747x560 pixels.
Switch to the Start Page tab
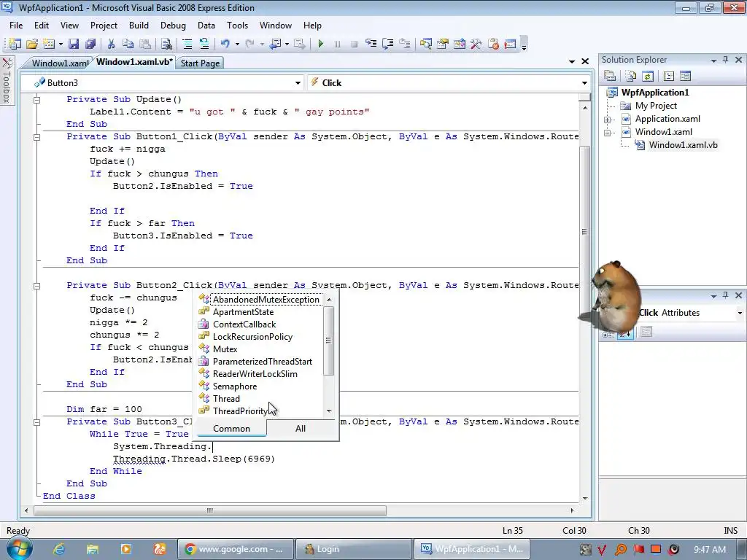pos(200,63)
